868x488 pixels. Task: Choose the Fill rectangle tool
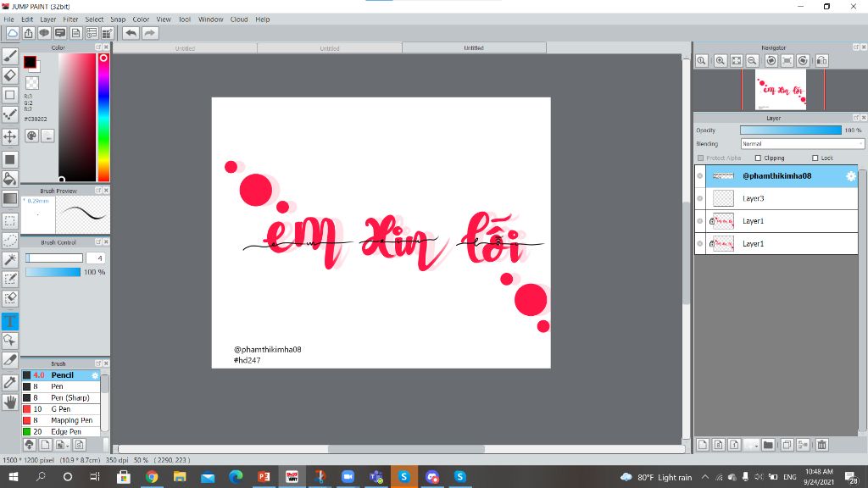(x=10, y=159)
